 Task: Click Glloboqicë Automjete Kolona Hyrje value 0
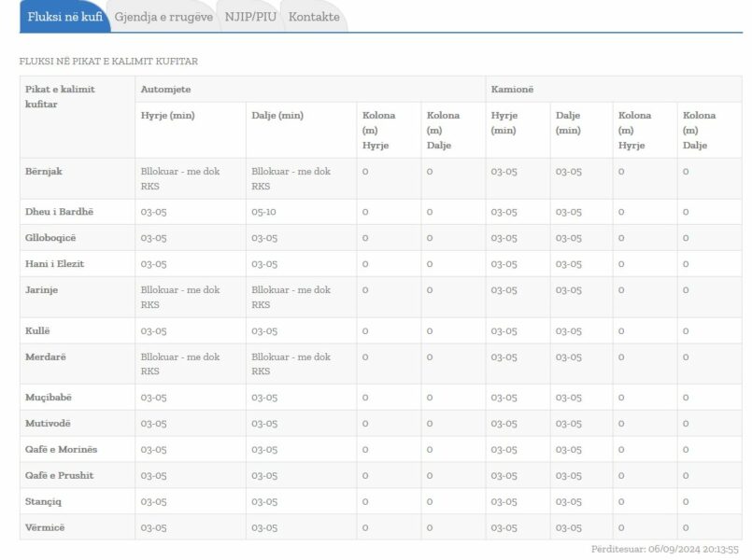pyautogui.click(x=365, y=238)
